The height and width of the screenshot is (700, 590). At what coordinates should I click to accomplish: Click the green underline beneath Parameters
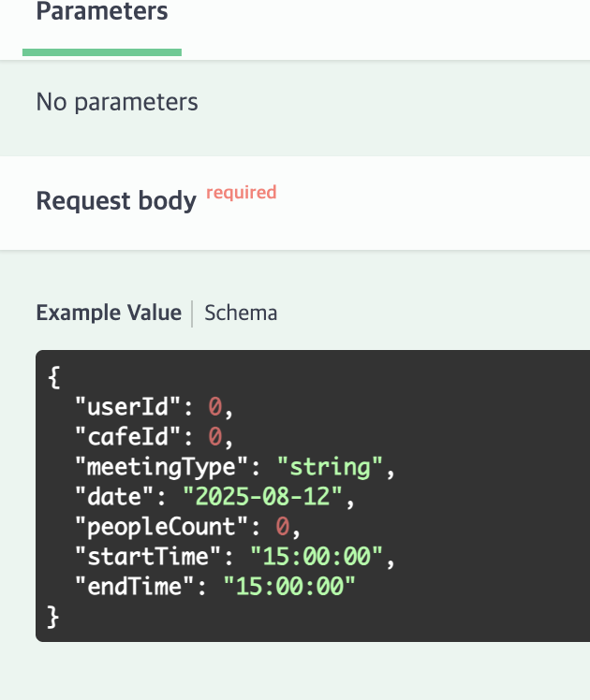pos(102,52)
